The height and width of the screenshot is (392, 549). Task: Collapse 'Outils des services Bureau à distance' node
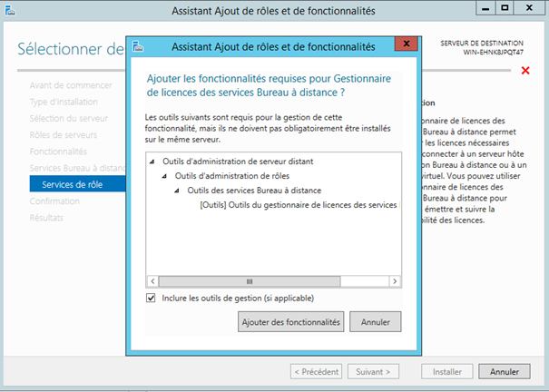pos(177,191)
